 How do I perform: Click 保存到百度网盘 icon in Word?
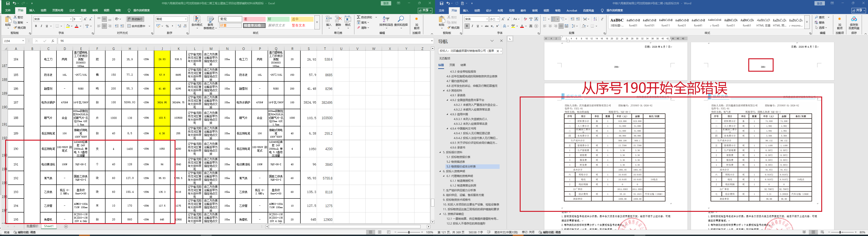[854, 23]
